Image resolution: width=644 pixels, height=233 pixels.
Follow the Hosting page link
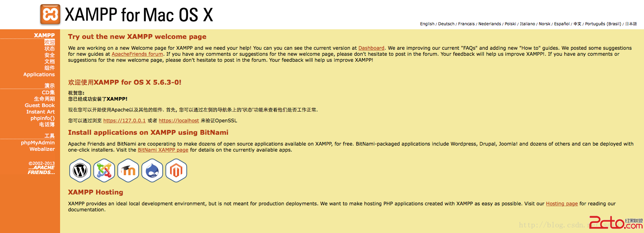tap(562, 204)
